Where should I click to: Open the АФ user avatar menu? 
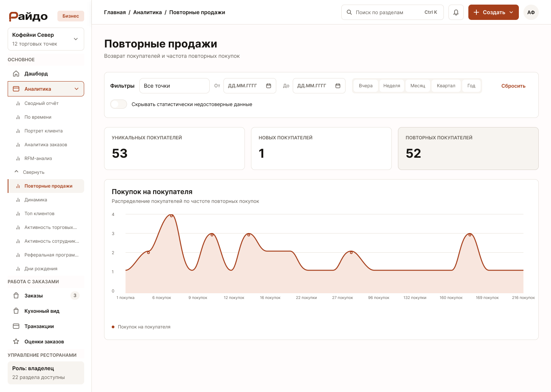tap(531, 12)
